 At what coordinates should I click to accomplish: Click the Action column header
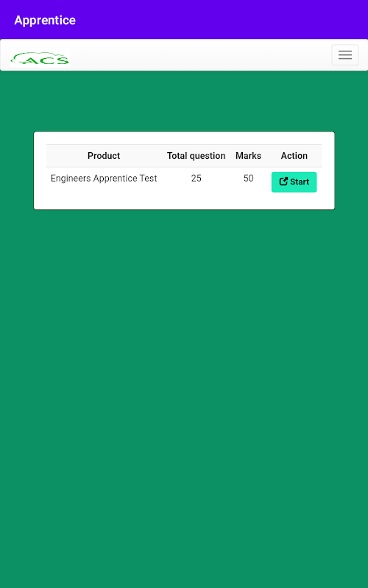pos(294,156)
